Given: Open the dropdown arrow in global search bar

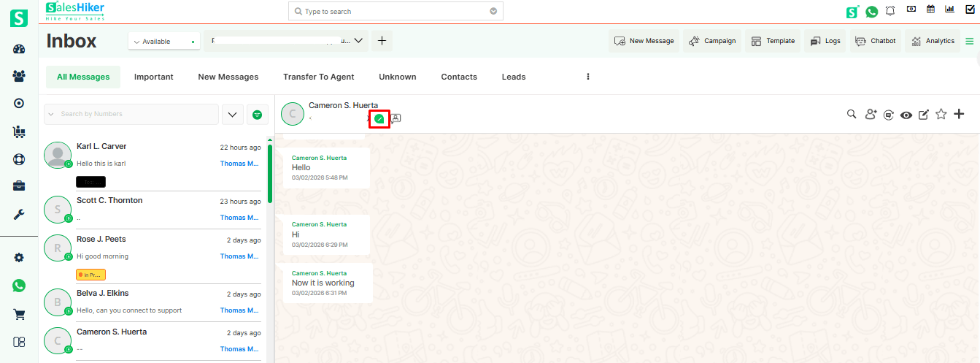Looking at the screenshot, I should click(493, 11).
